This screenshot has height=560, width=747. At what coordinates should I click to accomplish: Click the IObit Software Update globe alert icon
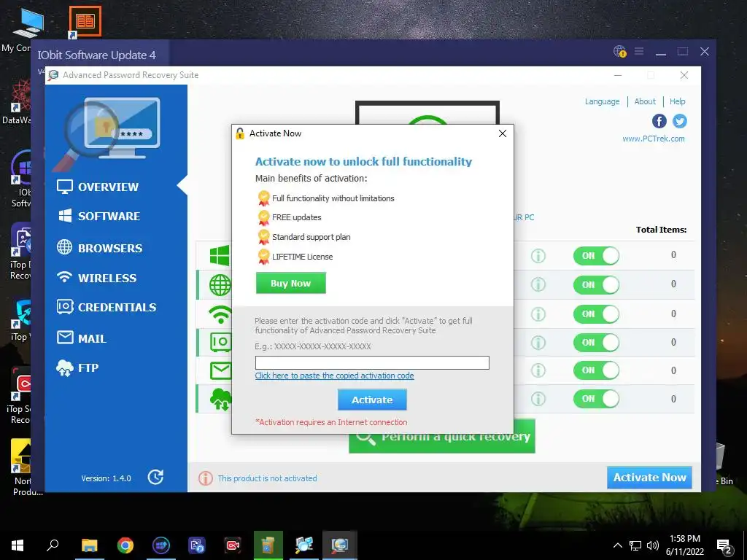click(619, 51)
